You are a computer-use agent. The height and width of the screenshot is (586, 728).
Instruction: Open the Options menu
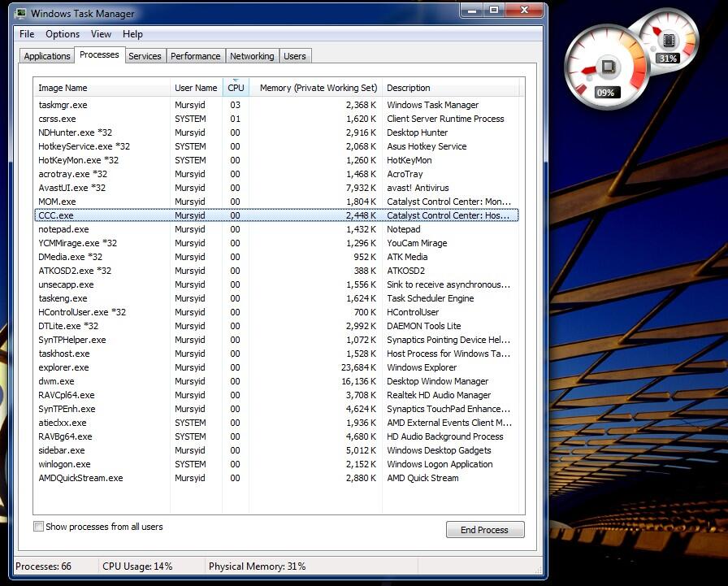pos(63,34)
